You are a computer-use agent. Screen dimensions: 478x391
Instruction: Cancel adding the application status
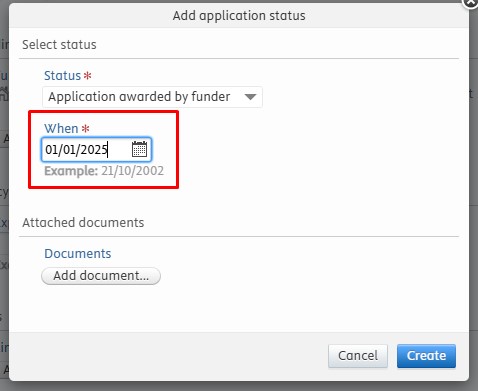358,356
